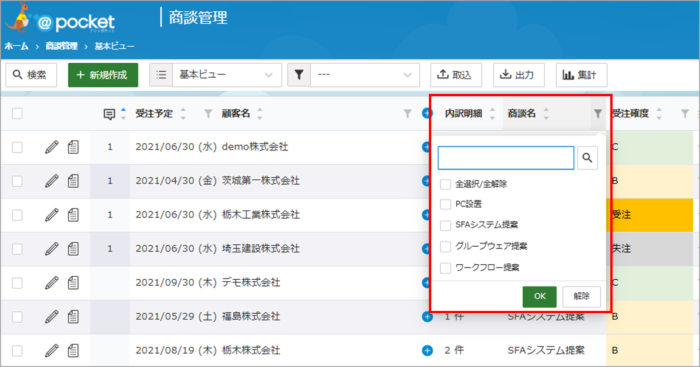This screenshot has width=700, height=367.
Task: Toggle the 全選択/全解除 checkbox
Action: [x=446, y=184]
